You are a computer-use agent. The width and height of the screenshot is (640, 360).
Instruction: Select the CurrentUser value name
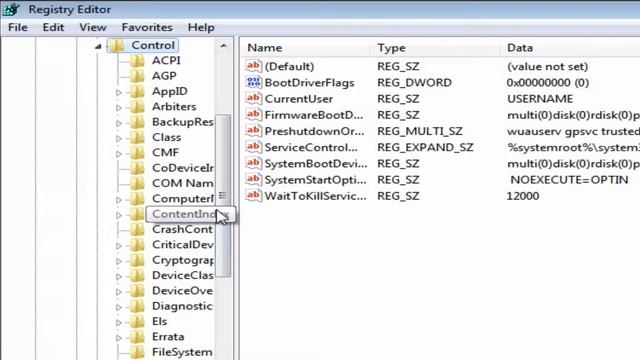coord(298,99)
